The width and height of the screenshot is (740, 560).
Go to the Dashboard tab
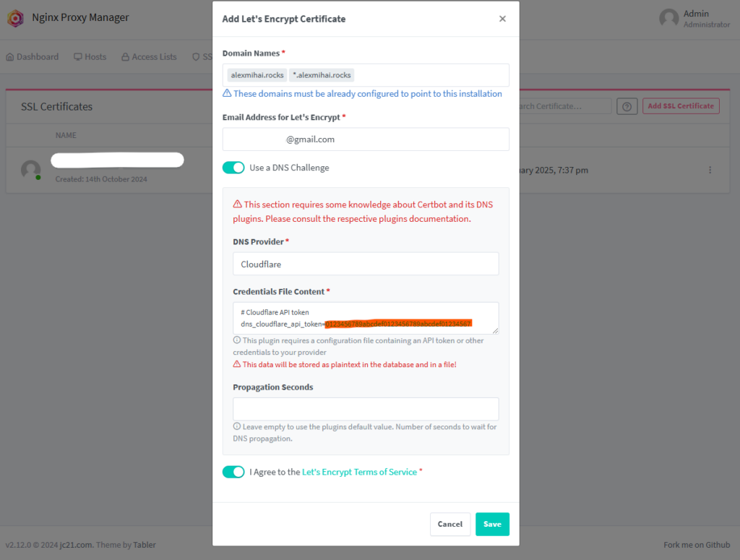(x=32, y=56)
